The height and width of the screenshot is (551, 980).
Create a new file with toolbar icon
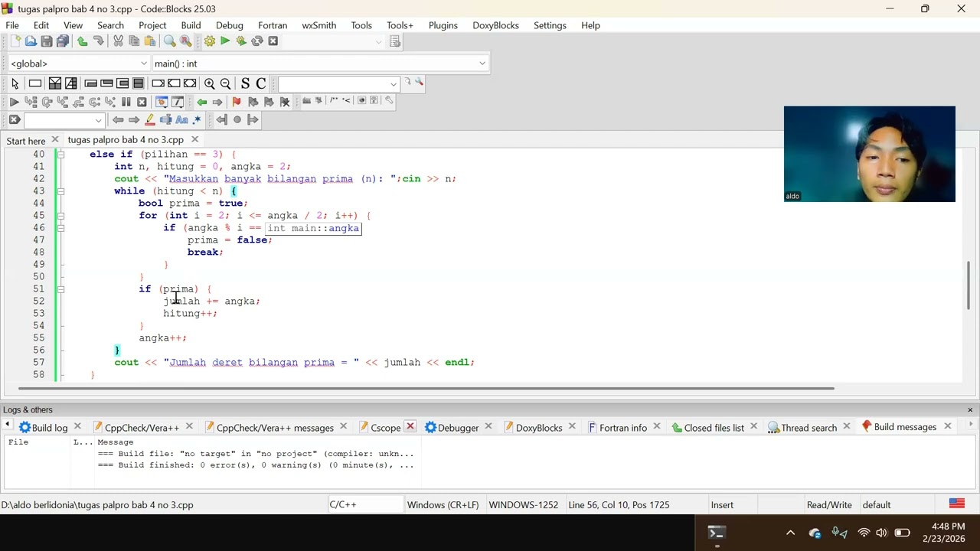[15, 41]
